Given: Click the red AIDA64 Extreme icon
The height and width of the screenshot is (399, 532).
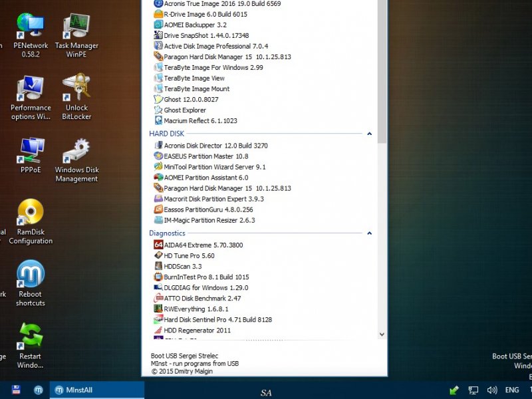Looking at the screenshot, I should click(158, 245).
